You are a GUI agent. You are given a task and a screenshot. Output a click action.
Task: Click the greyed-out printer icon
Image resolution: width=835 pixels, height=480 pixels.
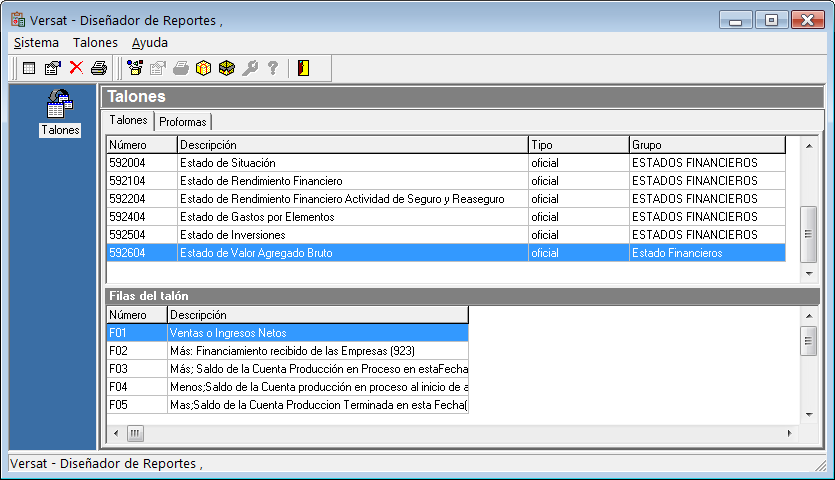181,68
